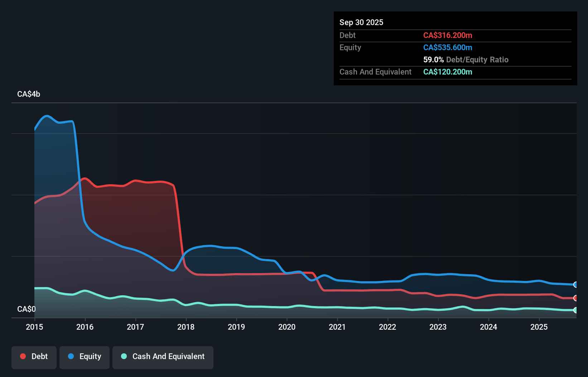Image resolution: width=588 pixels, height=377 pixels.
Task: Expand the Sep 30 2025 tooltip panel
Action: click(x=361, y=22)
